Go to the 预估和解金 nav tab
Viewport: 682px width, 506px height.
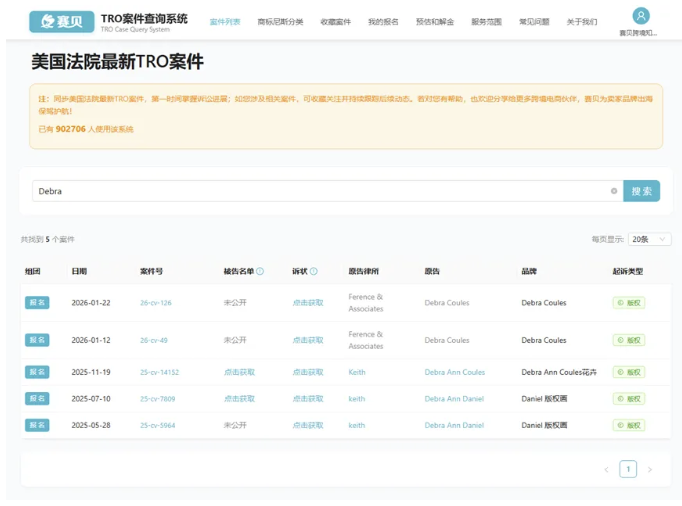pyautogui.click(x=434, y=21)
